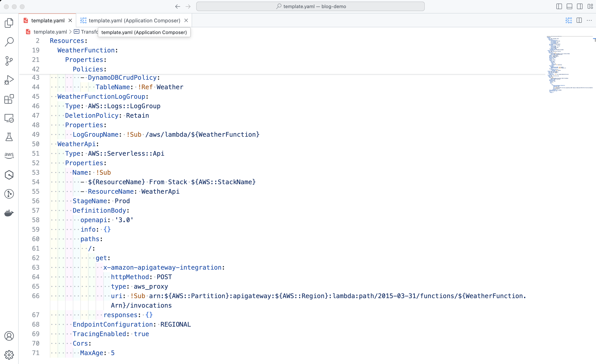Image resolution: width=596 pixels, height=364 pixels.
Task: Open the Testing view with the beaker icon
Action: 9,137
